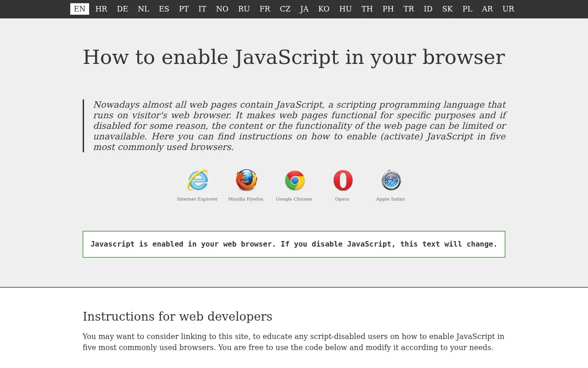Choose the RU language link
The width and height of the screenshot is (588, 368).
(x=243, y=9)
